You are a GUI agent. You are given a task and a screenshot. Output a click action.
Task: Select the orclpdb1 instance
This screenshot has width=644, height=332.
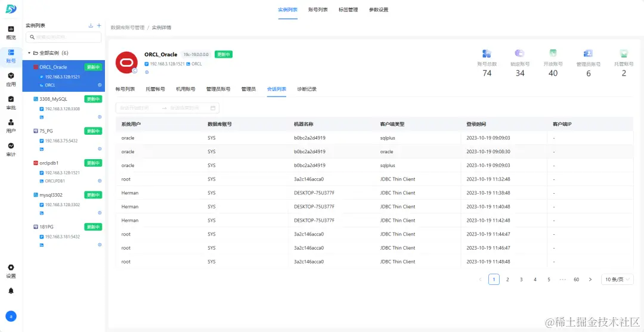pos(63,172)
